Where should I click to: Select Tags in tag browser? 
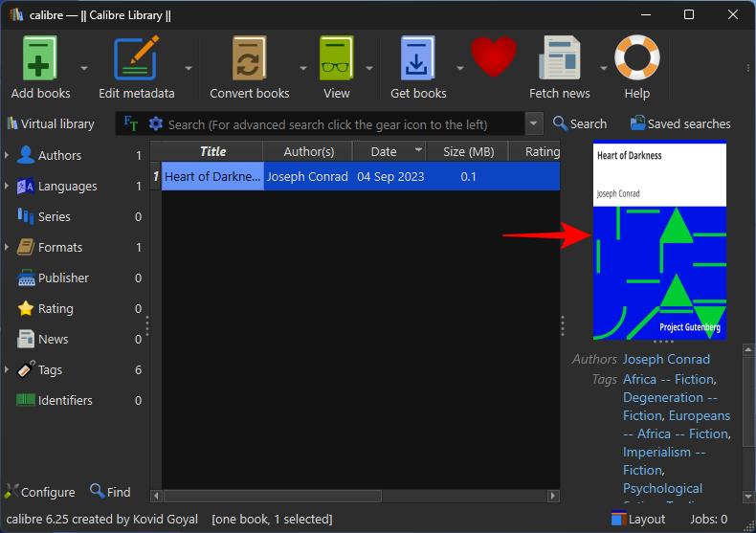(50, 370)
